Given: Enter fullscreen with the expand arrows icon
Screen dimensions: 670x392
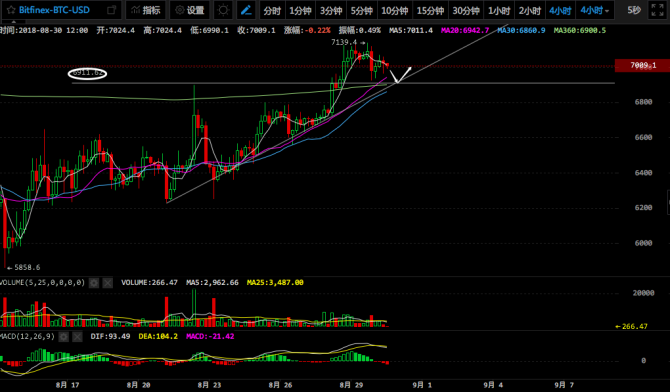Looking at the screenshot, I should tap(657, 10).
